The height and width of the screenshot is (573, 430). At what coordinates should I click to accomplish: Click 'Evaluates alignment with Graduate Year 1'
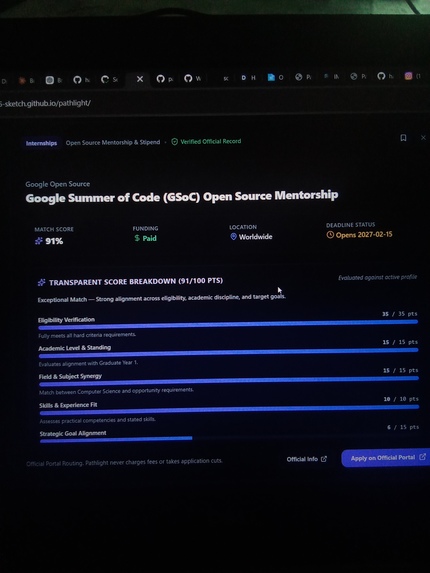coord(88,364)
